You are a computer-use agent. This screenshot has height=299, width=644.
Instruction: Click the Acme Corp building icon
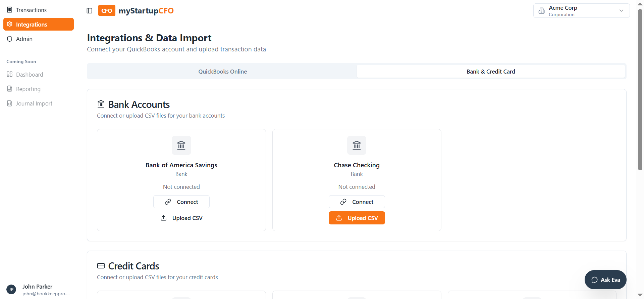click(541, 11)
